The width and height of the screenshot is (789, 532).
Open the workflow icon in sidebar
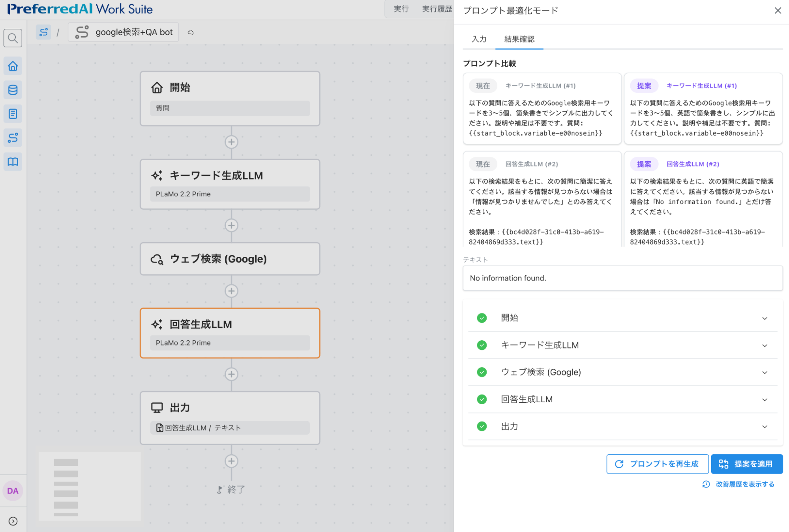pyautogui.click(x=13, y=138)
